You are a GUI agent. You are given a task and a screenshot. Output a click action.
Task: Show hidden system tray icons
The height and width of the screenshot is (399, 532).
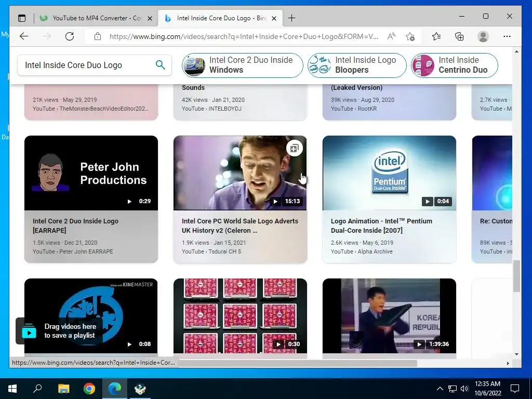[440, 389]
